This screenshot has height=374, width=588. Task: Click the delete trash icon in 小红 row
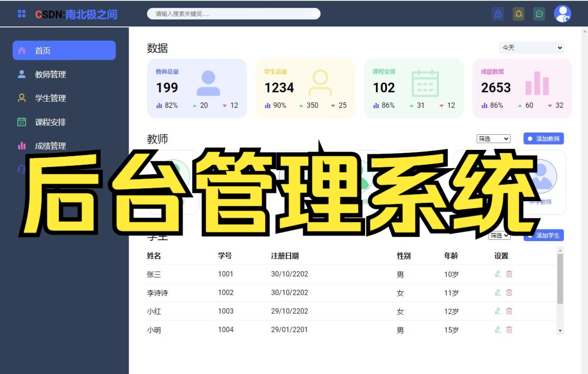coord(509,311)
